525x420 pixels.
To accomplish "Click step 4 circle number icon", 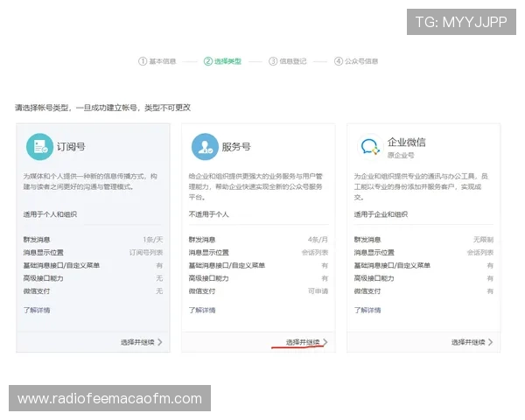I will point(339,61).
